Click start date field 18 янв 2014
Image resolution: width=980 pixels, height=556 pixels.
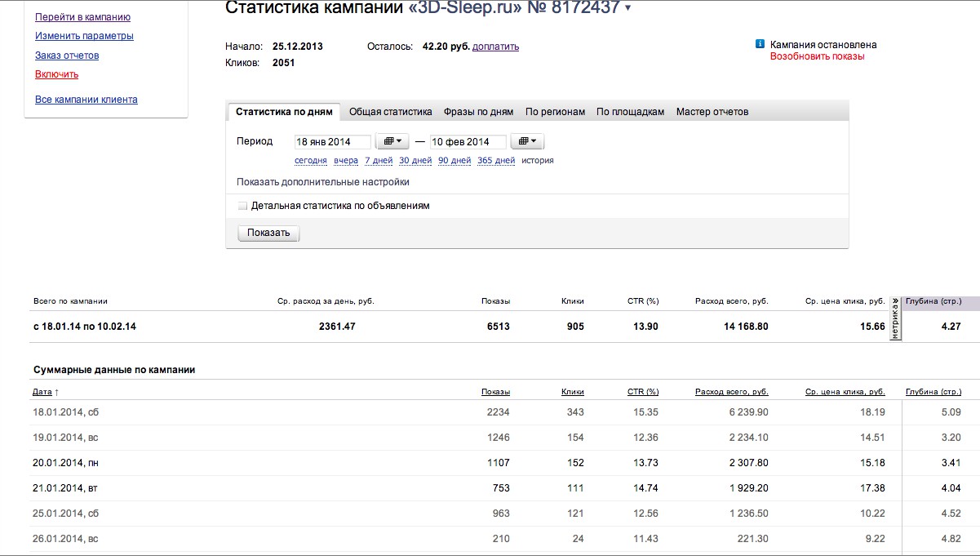(333, 142)
